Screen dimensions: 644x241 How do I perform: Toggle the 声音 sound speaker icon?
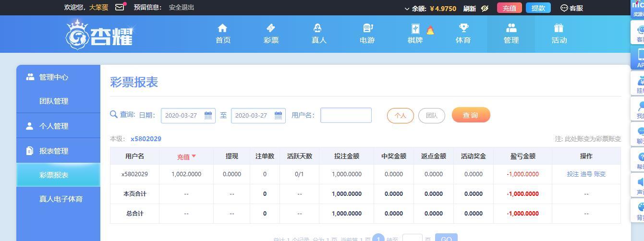[x=641, y=182]
